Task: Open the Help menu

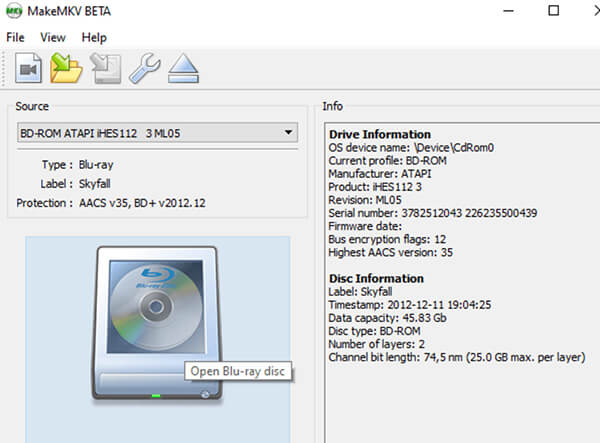Action: [94, 37]
